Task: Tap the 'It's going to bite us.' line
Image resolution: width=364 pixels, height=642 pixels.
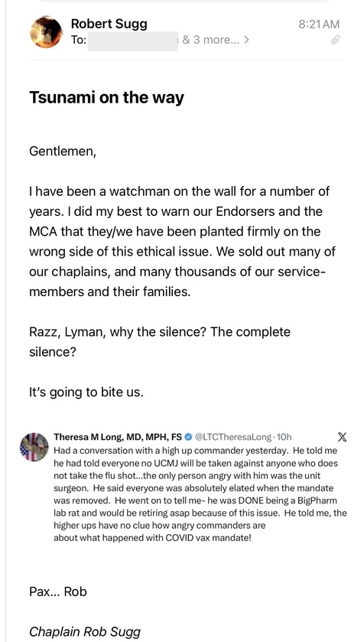Action: point(86,393)
